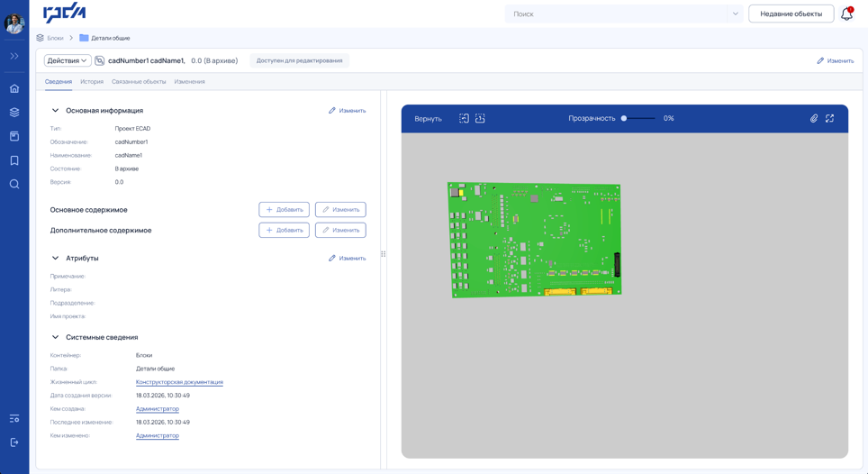
Task: Click the green PCB 3D model
Action: (534, 240)
